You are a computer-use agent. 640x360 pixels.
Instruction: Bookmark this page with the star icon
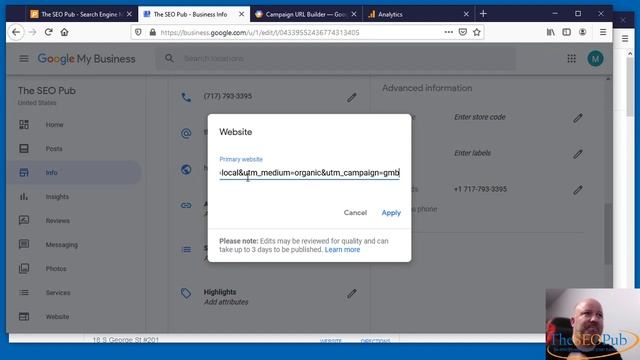[x=476, y=32]
